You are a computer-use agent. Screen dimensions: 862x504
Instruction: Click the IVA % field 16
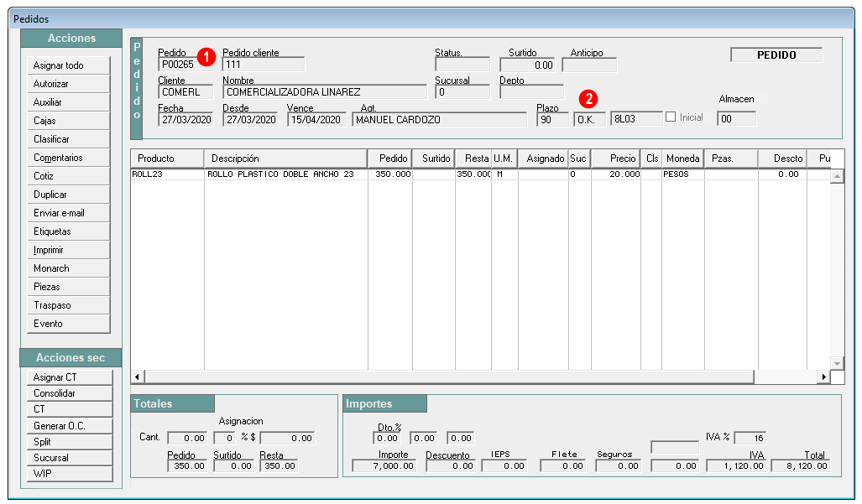[x=750, y=438]
